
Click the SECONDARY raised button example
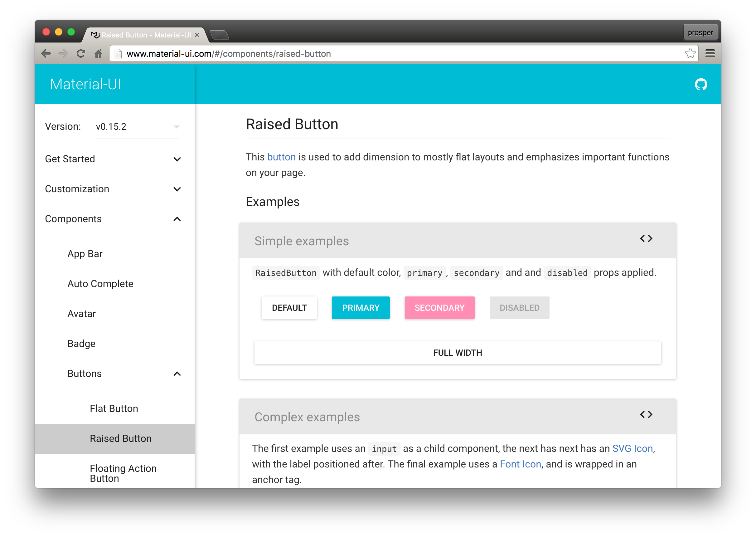438,307
